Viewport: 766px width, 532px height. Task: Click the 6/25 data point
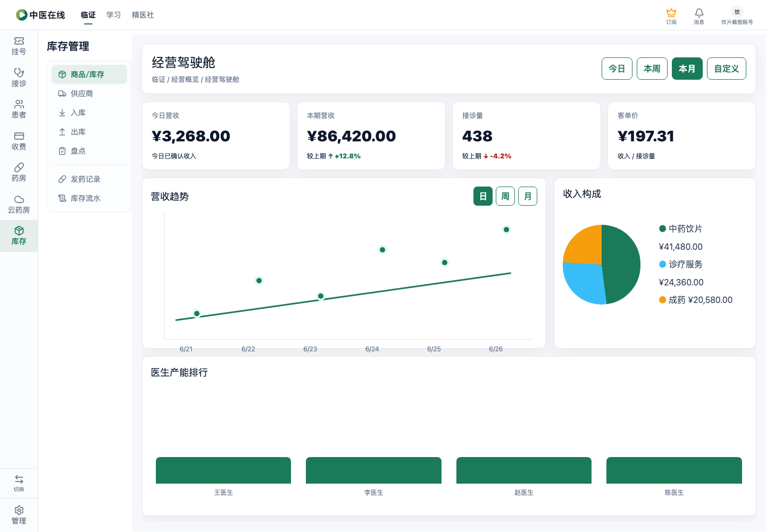point(445,263)
